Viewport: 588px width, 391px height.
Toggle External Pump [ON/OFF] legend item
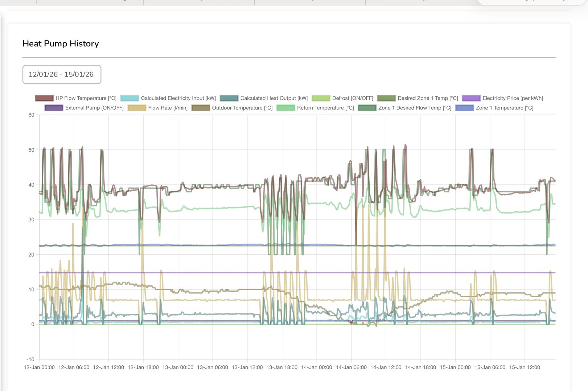(84, 108)
